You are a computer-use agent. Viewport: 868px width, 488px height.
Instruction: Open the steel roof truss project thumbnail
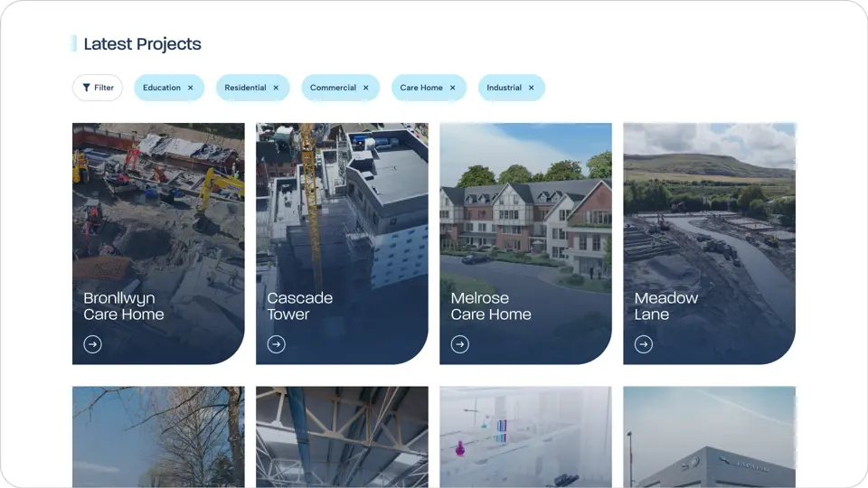(342, 437)
